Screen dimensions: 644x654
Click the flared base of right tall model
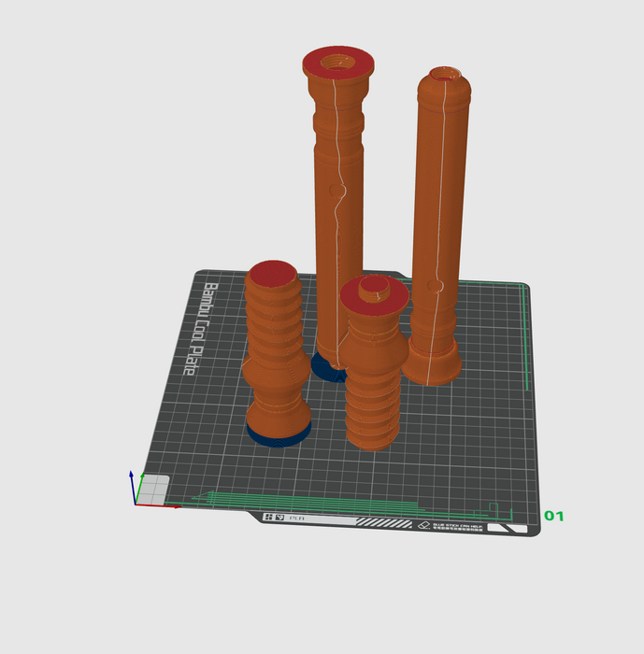pos(431,363)
